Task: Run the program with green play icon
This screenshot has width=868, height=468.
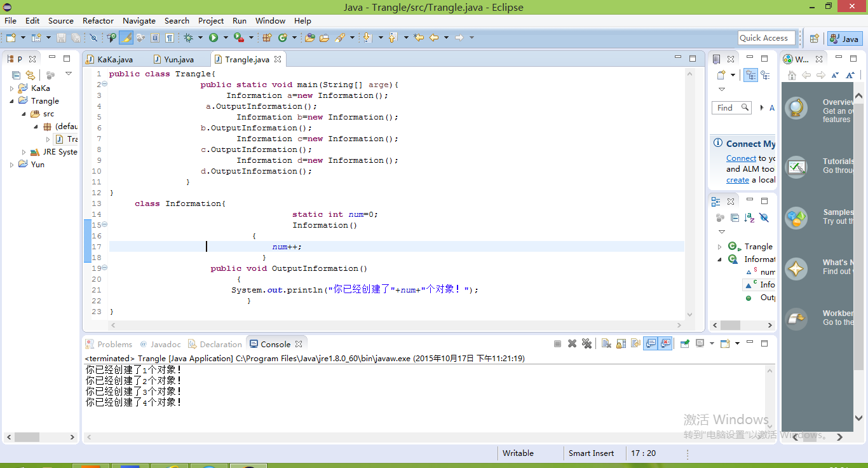Action: click(x=214, y=38)
